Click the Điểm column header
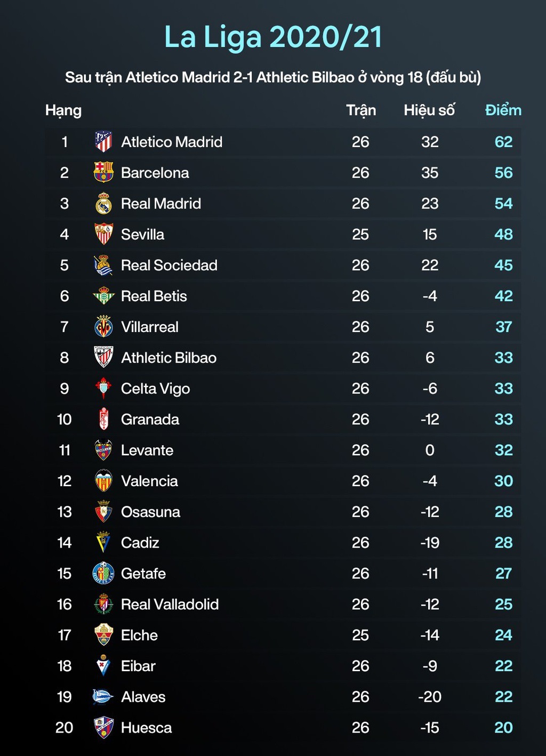The image size is (546, 756). [x=503, y=110]
